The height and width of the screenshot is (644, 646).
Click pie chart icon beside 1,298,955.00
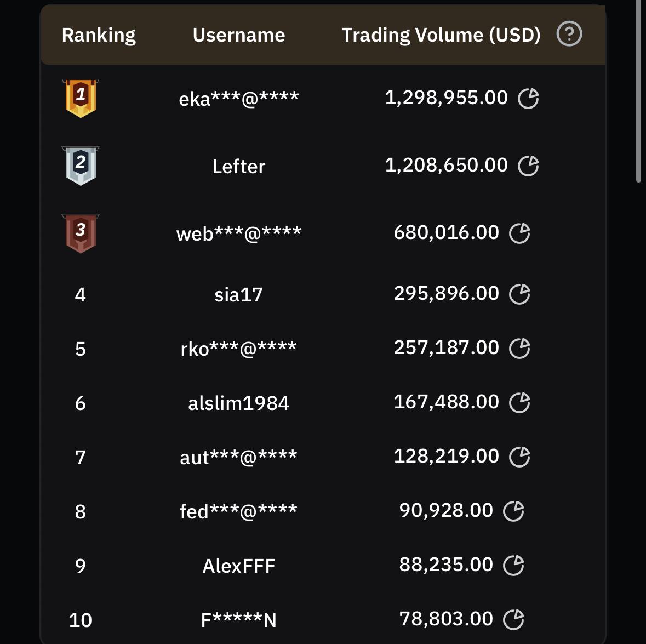[528, 99]
